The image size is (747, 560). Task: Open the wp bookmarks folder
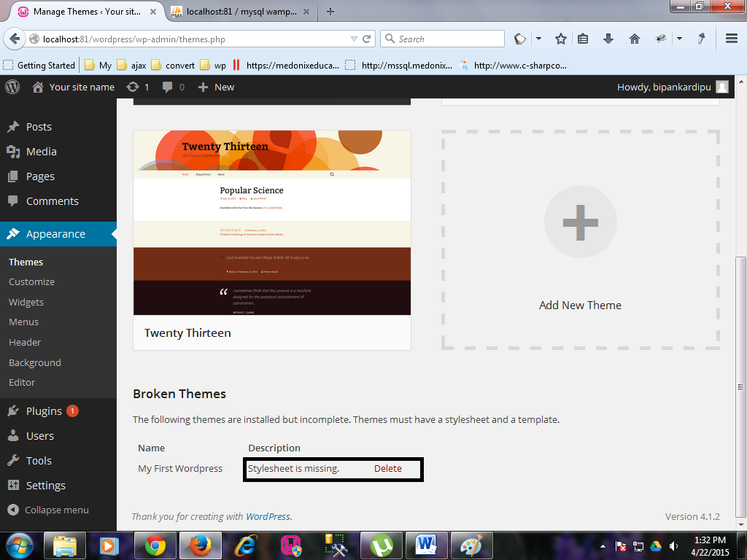pos(214,65)
